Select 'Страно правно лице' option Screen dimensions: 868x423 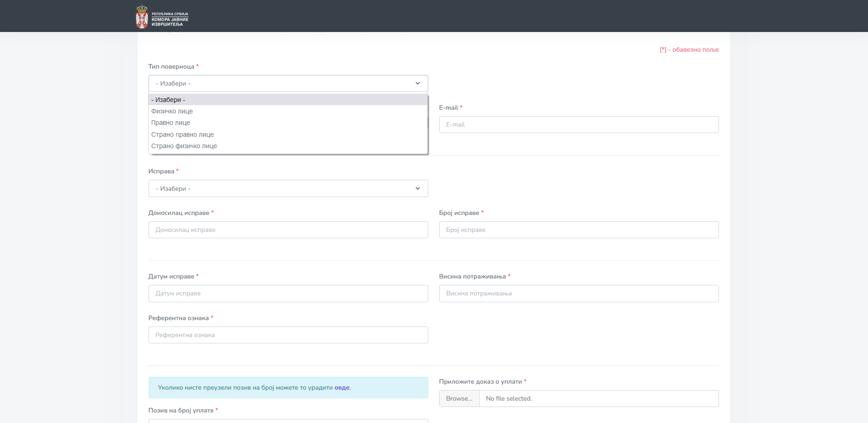click(x=182, y=134)
